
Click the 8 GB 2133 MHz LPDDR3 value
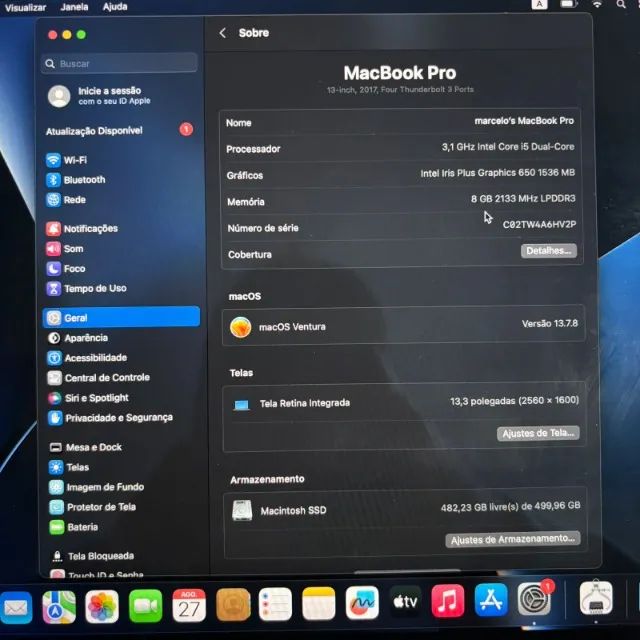point(523,199)
